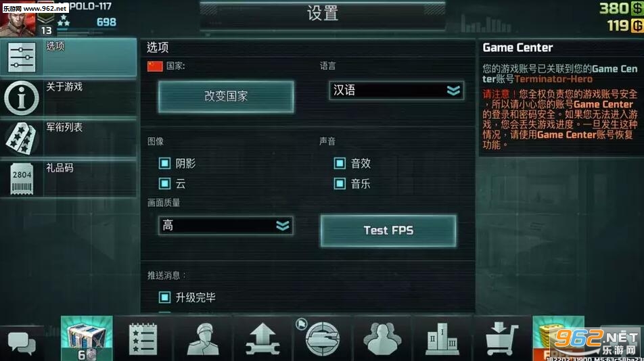The height and width of the screenshot is (361, 644).
Task: Toggle the 音乐 music checkbox
Action: [340, 183]
